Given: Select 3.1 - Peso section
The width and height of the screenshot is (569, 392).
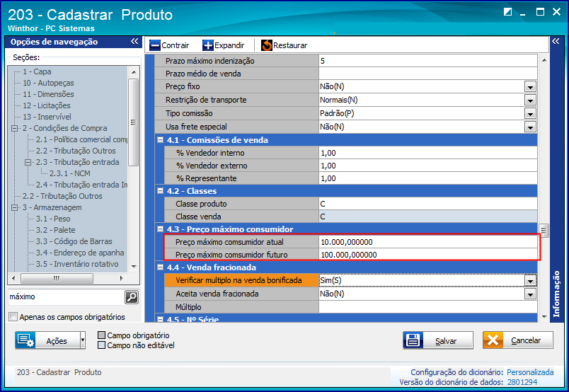Looking at the screenshot, I should point(53,219).
